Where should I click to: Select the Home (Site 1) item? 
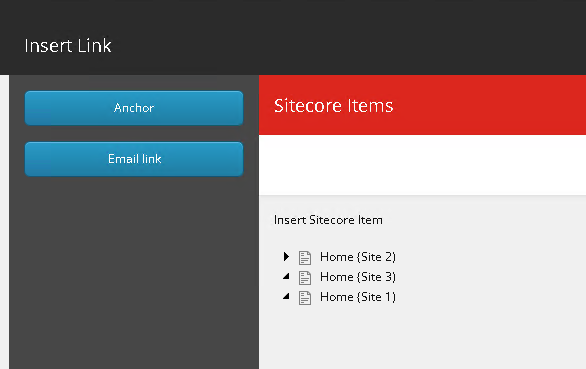point(358,297)
